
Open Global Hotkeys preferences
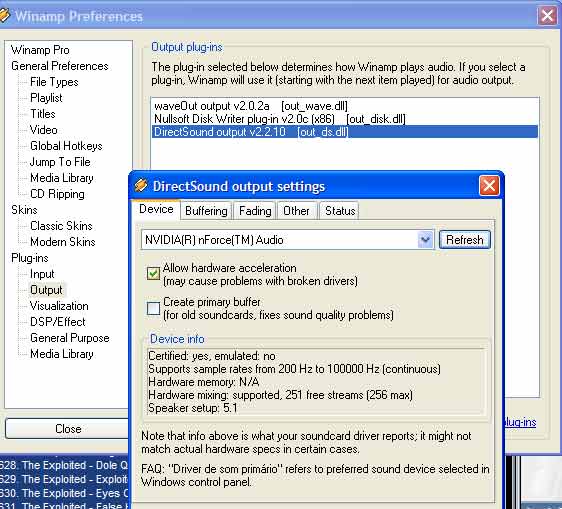point(66,146)
